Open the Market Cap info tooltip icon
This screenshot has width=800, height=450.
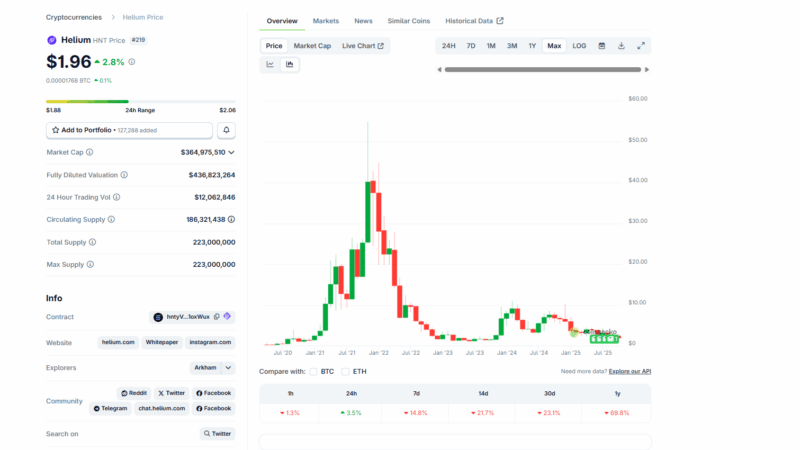[90, 152]
